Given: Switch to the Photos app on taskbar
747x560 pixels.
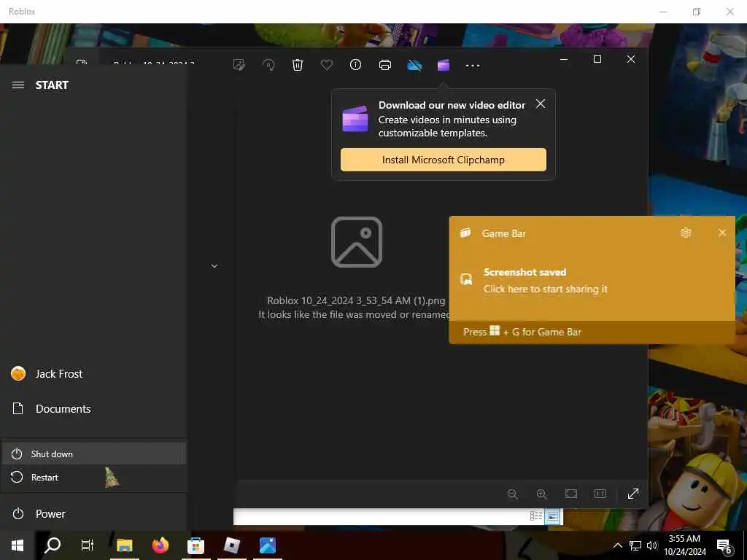Looking at the screenshot, I should pyautogui.click(x=268, y=545).
